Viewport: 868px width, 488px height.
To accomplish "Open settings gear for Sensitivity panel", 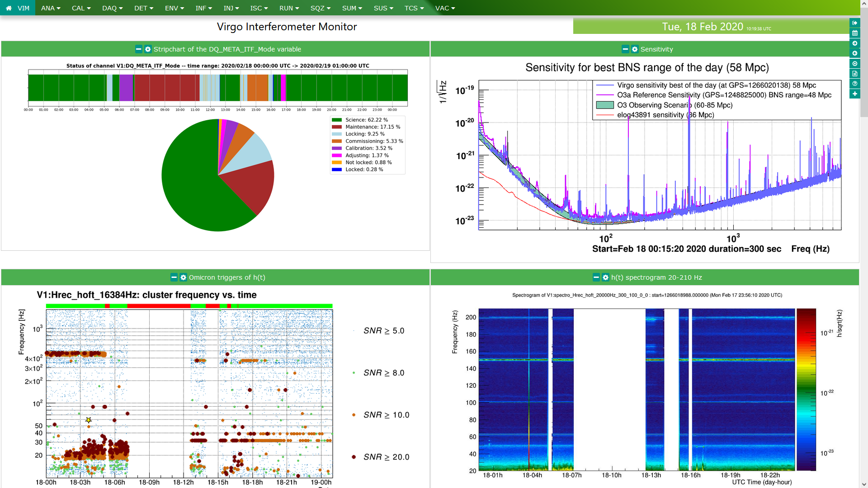I will coord(635,49).
